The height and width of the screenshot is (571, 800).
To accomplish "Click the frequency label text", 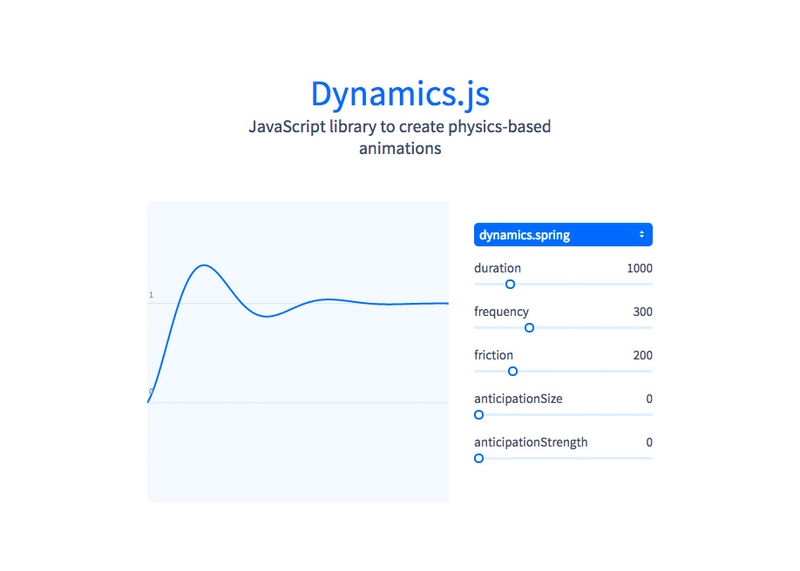I will (501, 312).
